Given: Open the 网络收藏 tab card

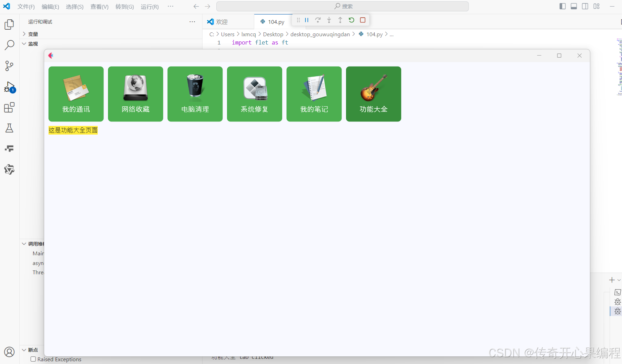Looking at the screenshot, I should (x=136, y=94).
